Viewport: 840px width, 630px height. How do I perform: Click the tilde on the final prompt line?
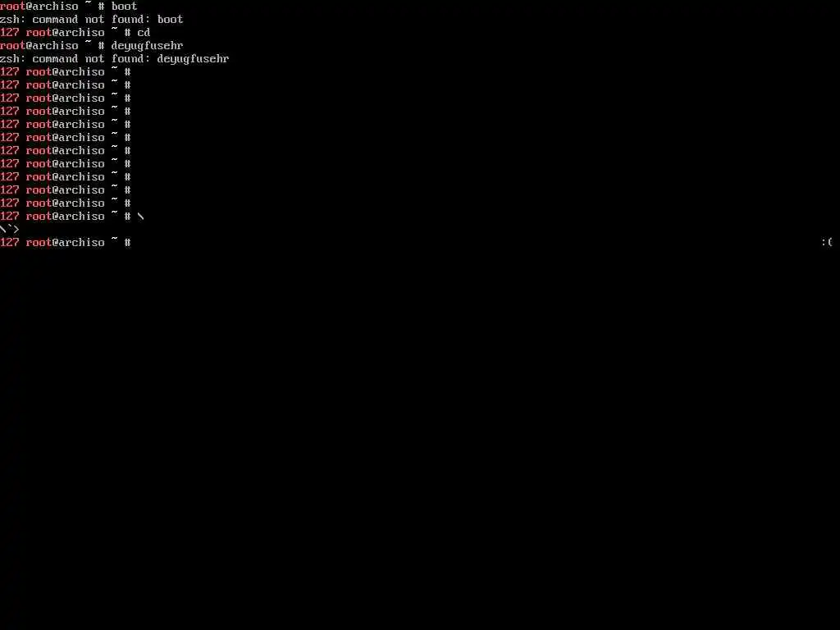(x=114, y=240)
